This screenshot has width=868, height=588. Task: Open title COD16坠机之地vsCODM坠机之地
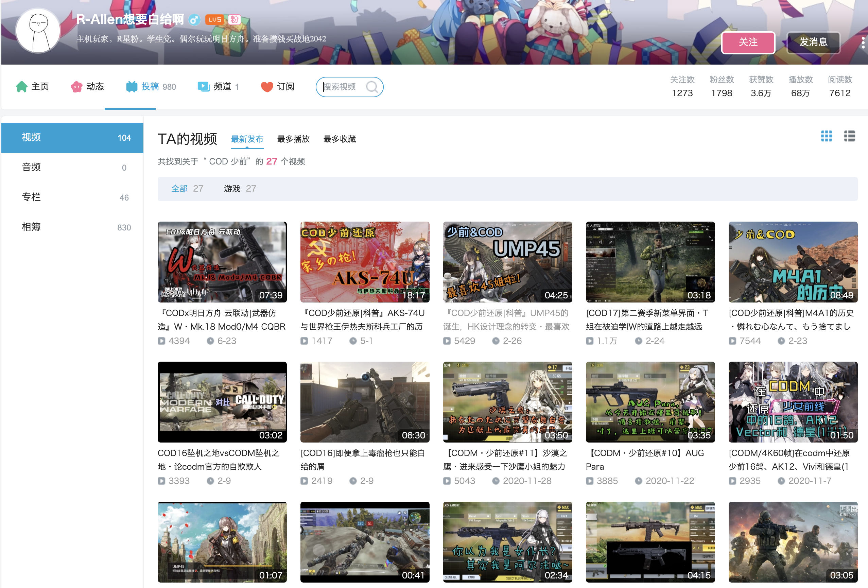(x=219, y=460)
